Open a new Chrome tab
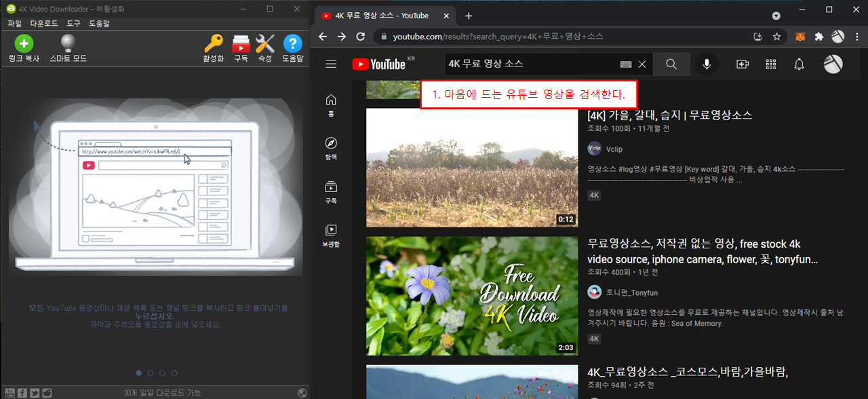868x399 pixels. point(468,16)
